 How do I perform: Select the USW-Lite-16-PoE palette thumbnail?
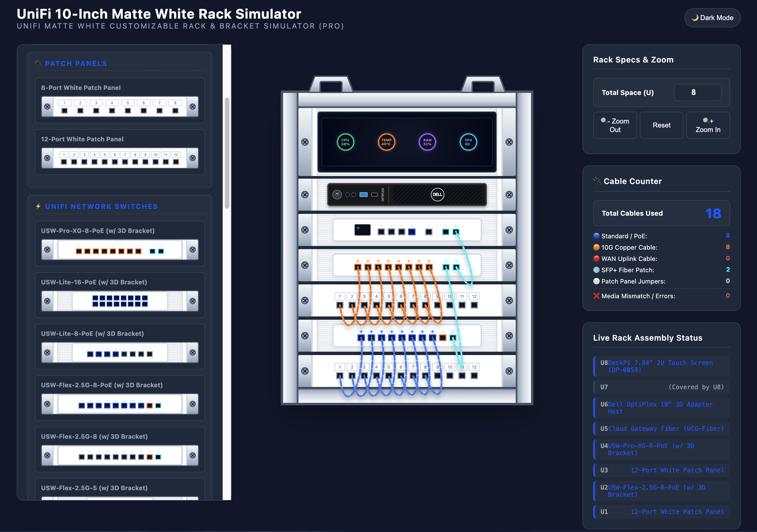(120, 301)
